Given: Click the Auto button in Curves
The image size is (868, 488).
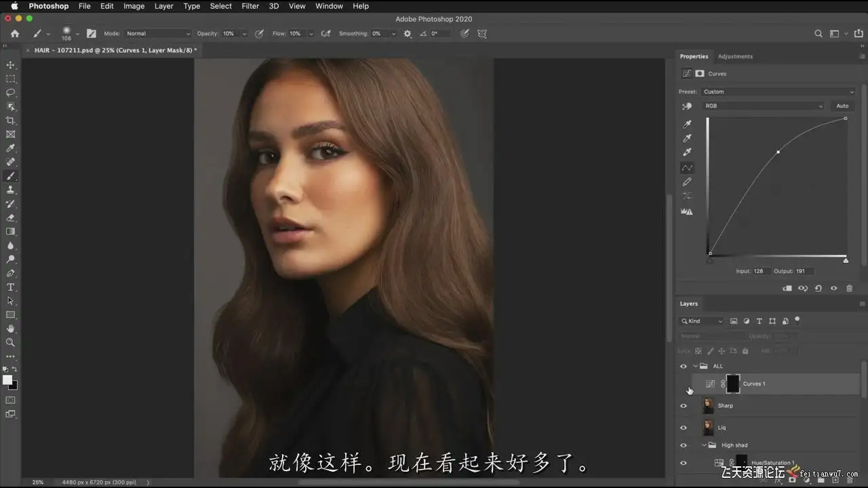Looking at the screenshot, I should pos(842,106).
